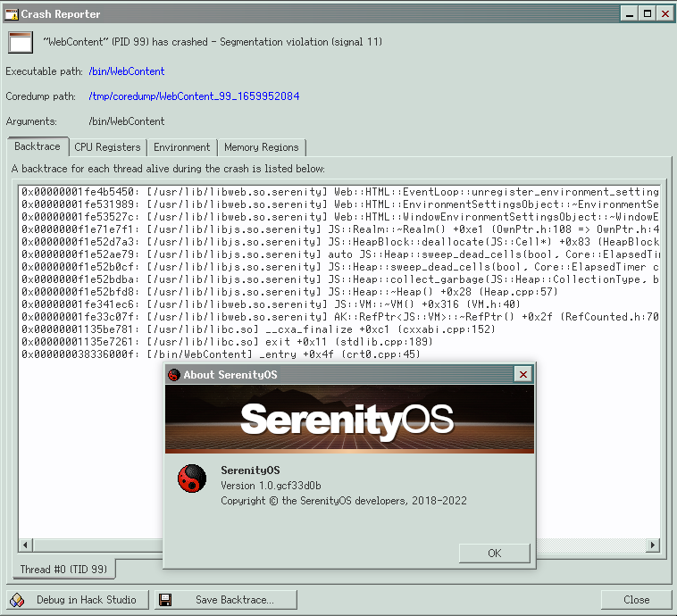The height and width of the screenshot is (616, 677).
Task: Open the /bin/WebContent executable path link
Action: click(x=127, y=71)
